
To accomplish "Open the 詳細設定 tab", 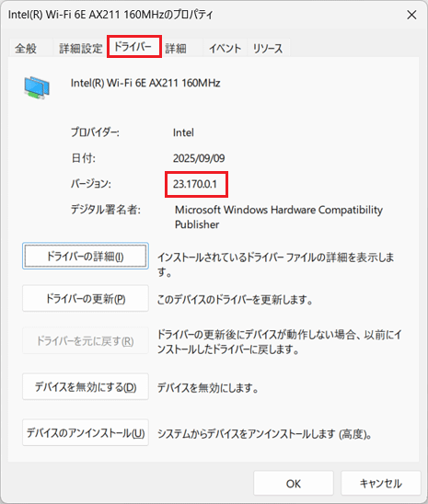I will (x=80, y=48).
